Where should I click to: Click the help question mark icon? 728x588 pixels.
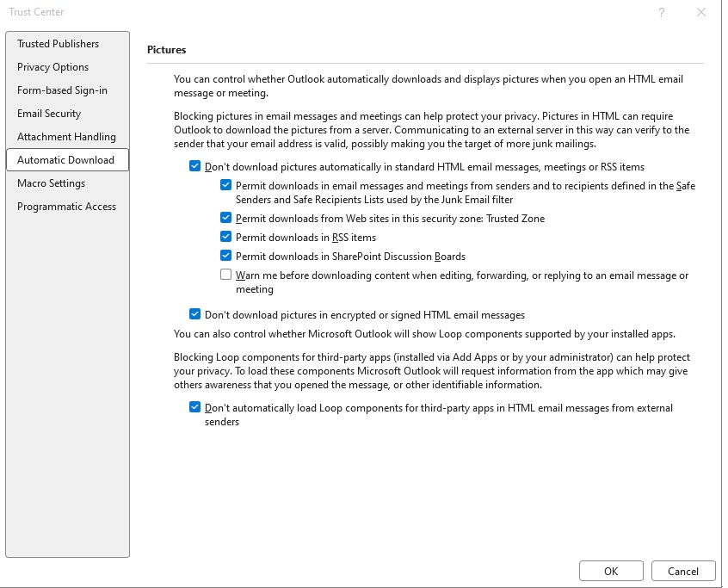[x=662, y=13]
